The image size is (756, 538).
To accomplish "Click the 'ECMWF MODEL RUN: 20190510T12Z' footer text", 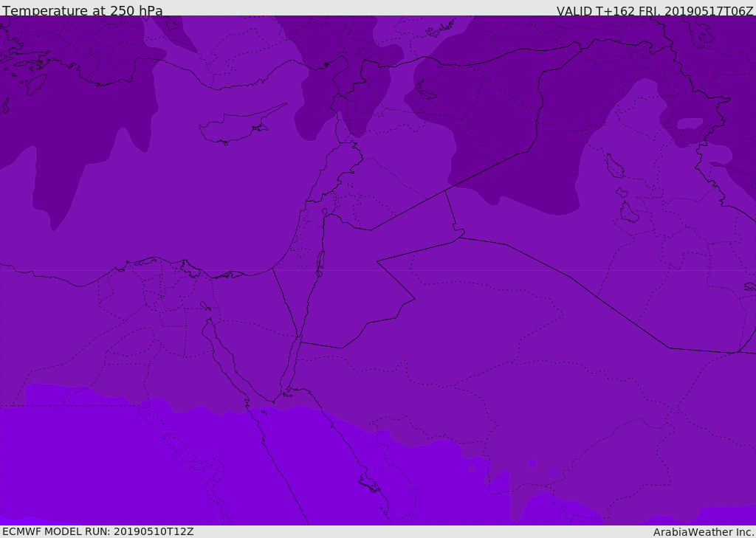I will pos(98,531).
